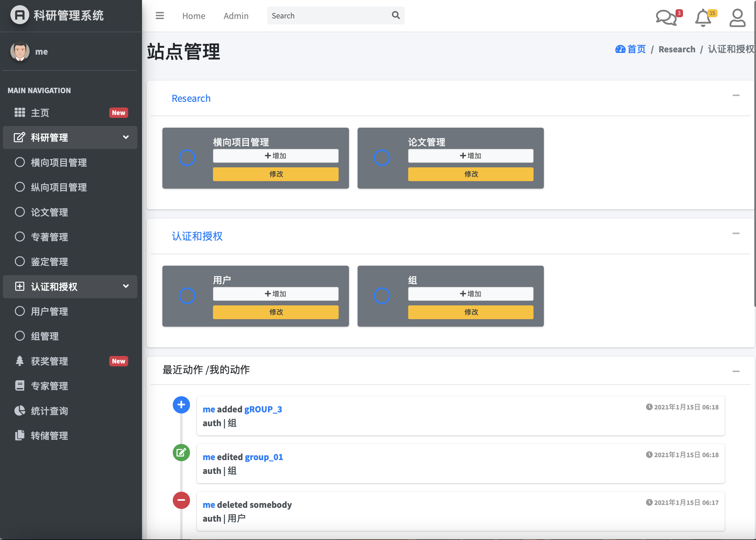Image resolution: width=756 pixels, height=540 pixels.
Task: Click the grid icon next to 主页
Action: pos(20,112)
